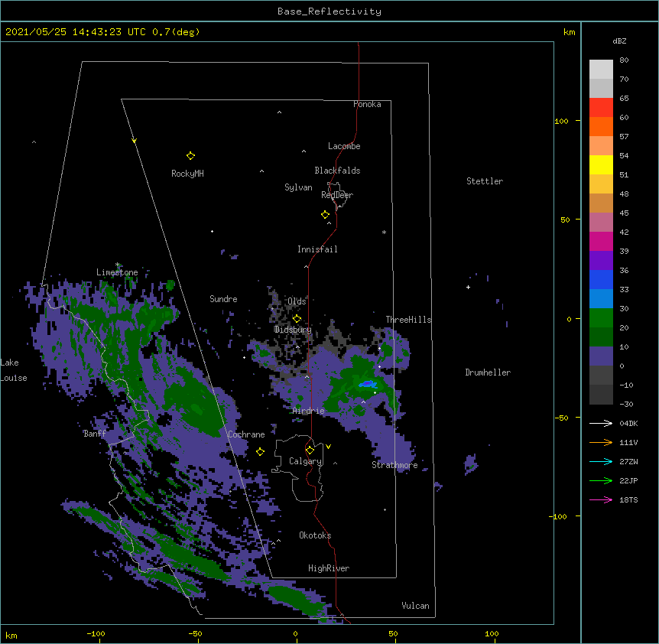The width and height of the screenshot is (659, 644).
Task: Select the blue 36 dBZ color swatch
Action: (x=601, y=279)
